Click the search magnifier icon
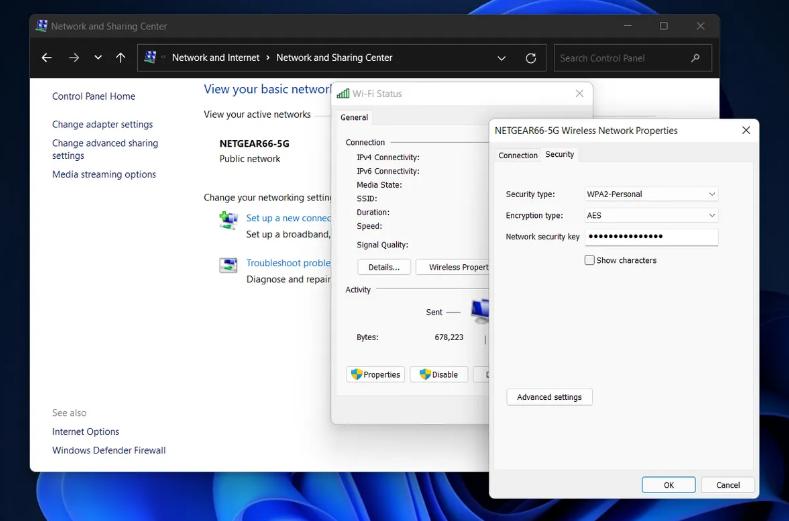 696,58
